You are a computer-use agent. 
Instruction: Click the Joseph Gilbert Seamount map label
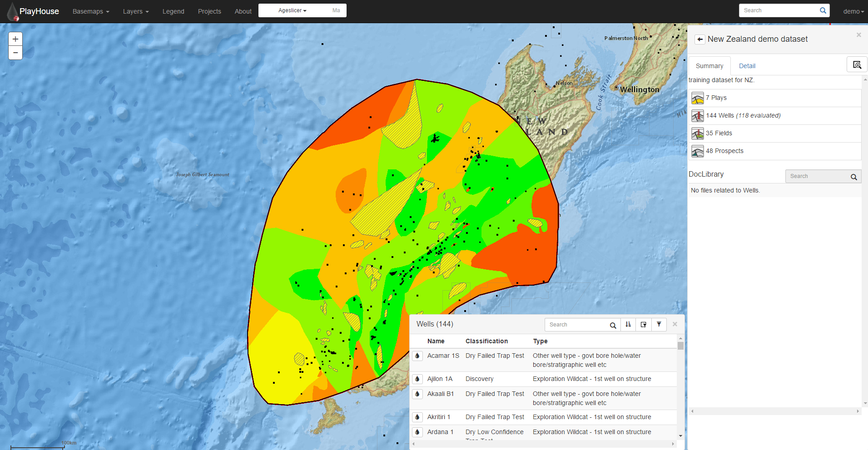click(x=203, y=174)
